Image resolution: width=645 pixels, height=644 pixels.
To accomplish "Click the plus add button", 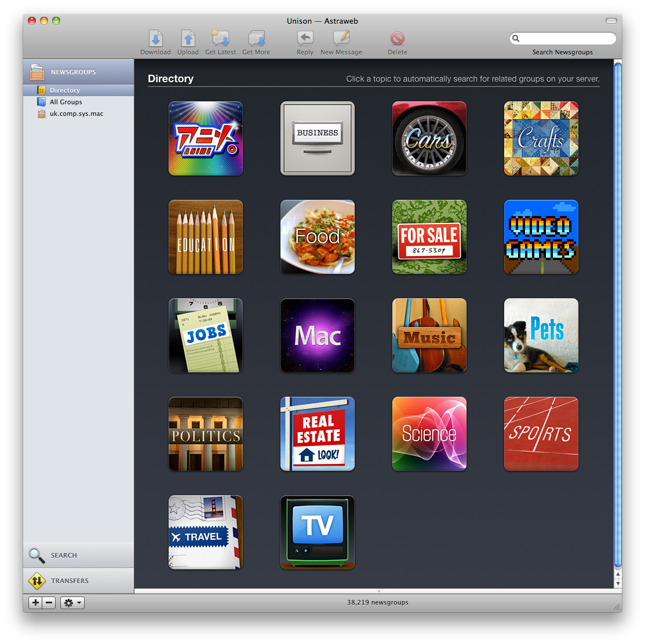I will pyautogui.click(x=36, y=603).
